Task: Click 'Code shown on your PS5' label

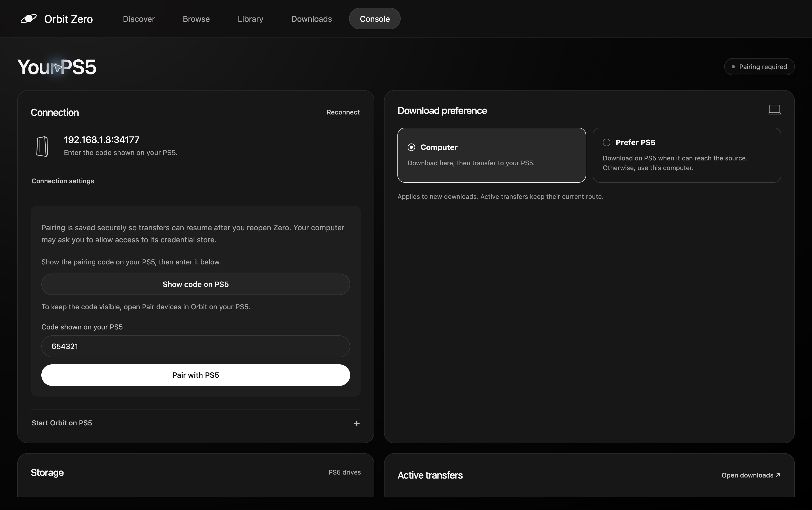Action: (x=82, y=327)
